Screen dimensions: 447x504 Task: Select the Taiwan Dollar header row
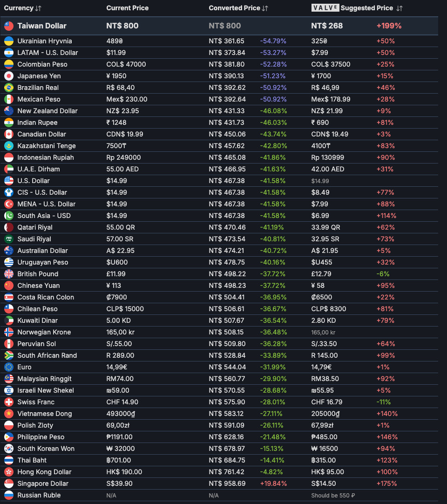click(42, 26)
